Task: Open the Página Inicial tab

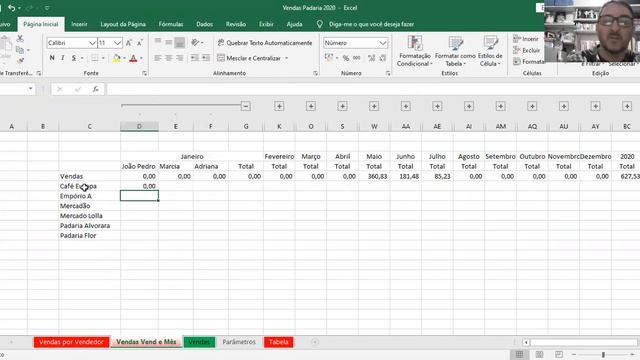Action: pyautogui.click(x=41, y=24)
